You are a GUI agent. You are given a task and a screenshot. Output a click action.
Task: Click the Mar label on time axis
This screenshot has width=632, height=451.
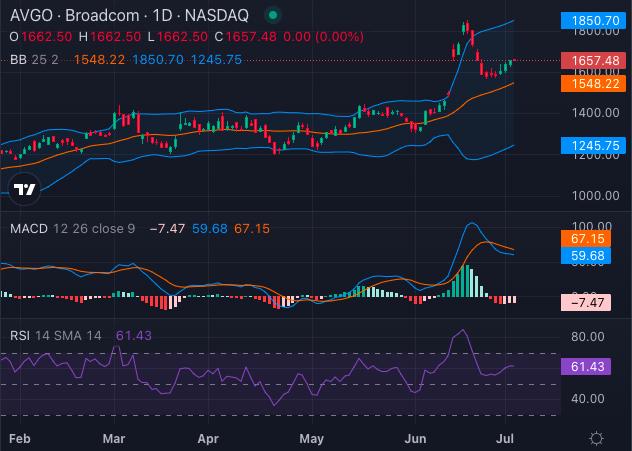(114, 438)
